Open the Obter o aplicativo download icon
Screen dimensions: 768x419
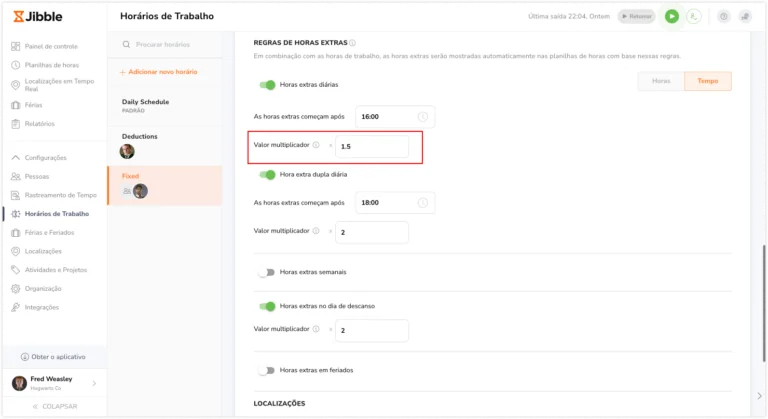tap(24, 357)
